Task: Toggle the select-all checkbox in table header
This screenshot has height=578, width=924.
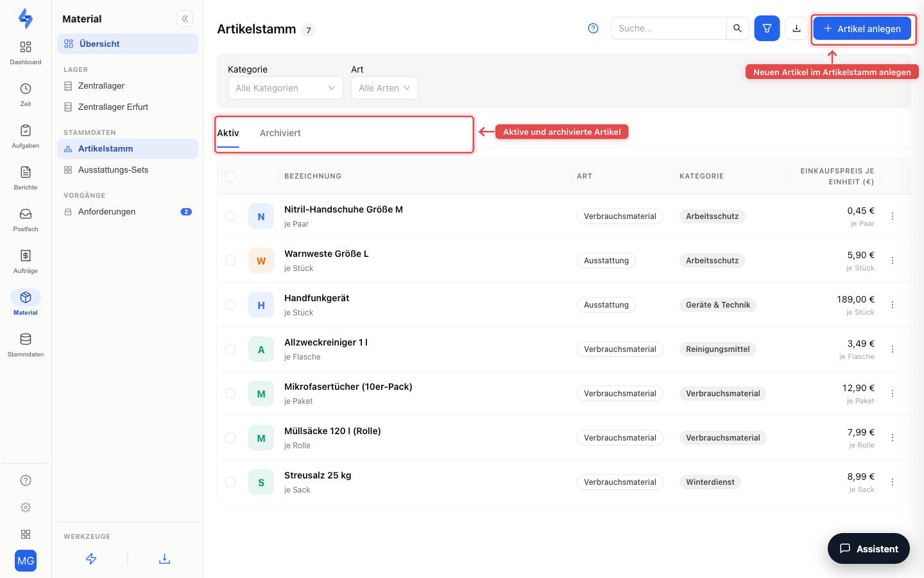Action: coord(230,176)
